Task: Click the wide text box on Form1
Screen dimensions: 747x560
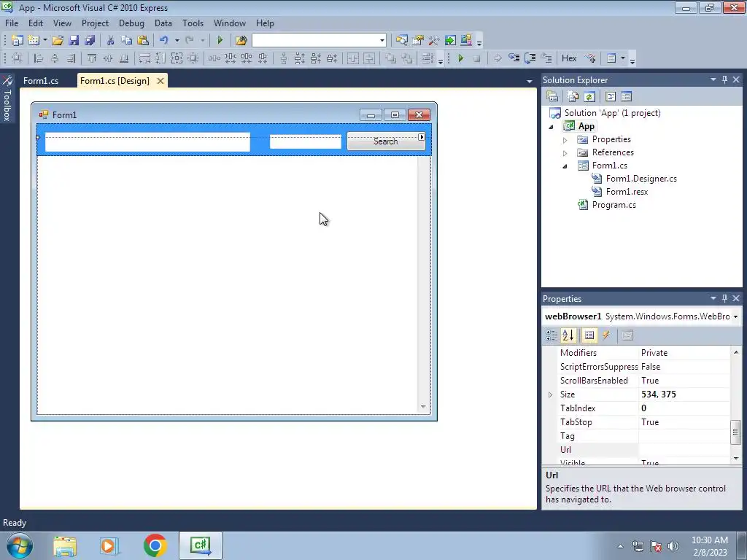Action: [x=147, y=142]
